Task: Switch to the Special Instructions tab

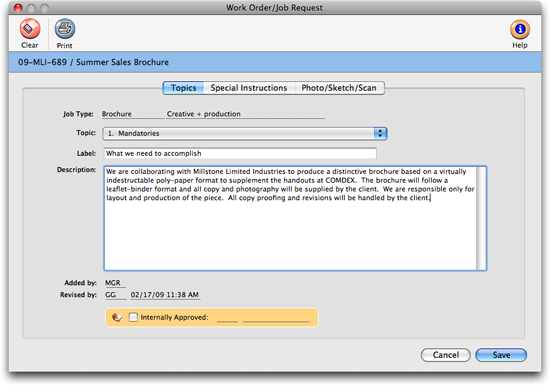Action: point(249,88)
